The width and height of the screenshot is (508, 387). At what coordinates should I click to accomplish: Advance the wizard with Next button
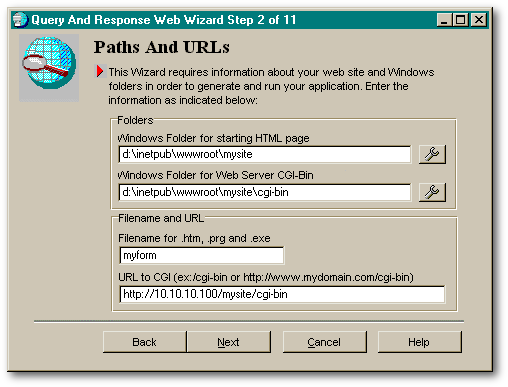(x=229, y=342)
